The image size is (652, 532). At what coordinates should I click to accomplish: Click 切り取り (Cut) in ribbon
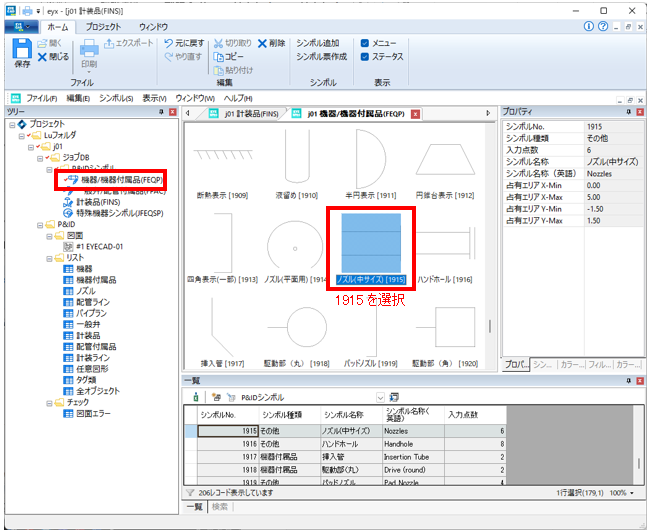pos(232,43)
